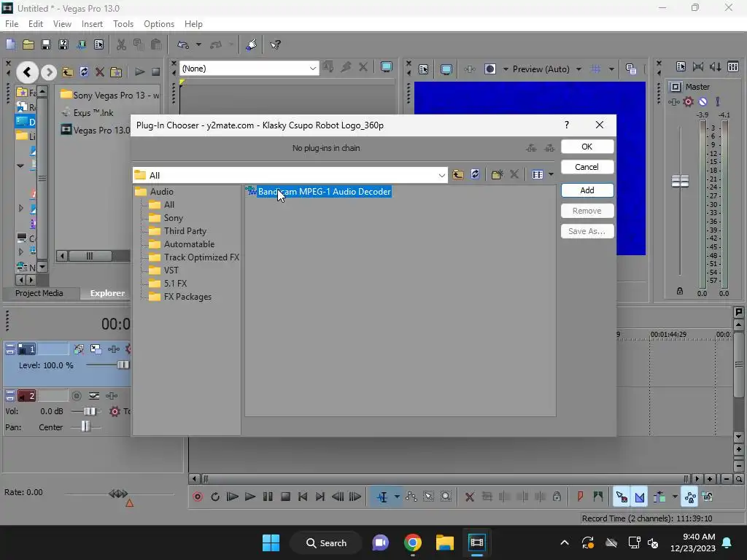Click Cancel in Plug-In Chooser
Viewport: 747px width, 560px height.
[587, 167]
